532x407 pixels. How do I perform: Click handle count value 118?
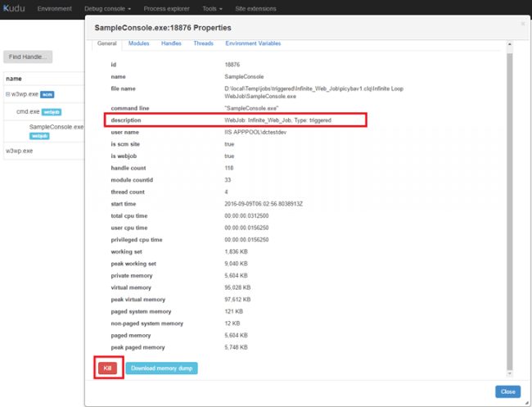[229, 168]
